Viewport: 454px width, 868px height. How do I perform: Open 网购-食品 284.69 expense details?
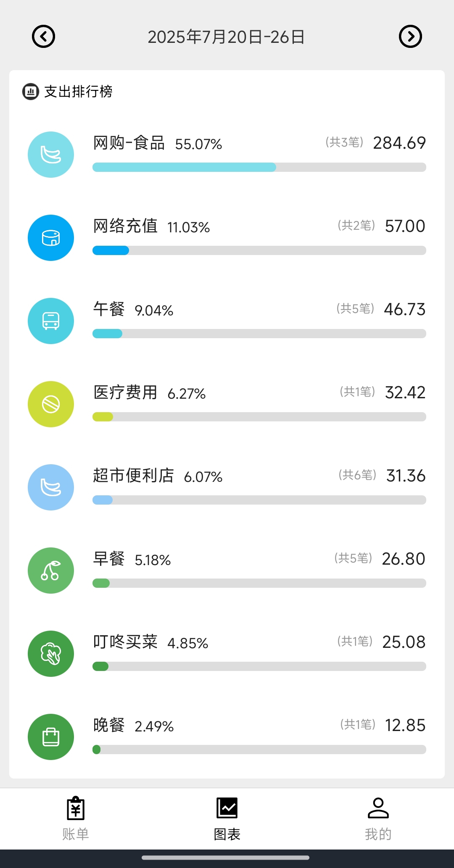[x=399, y=143]
